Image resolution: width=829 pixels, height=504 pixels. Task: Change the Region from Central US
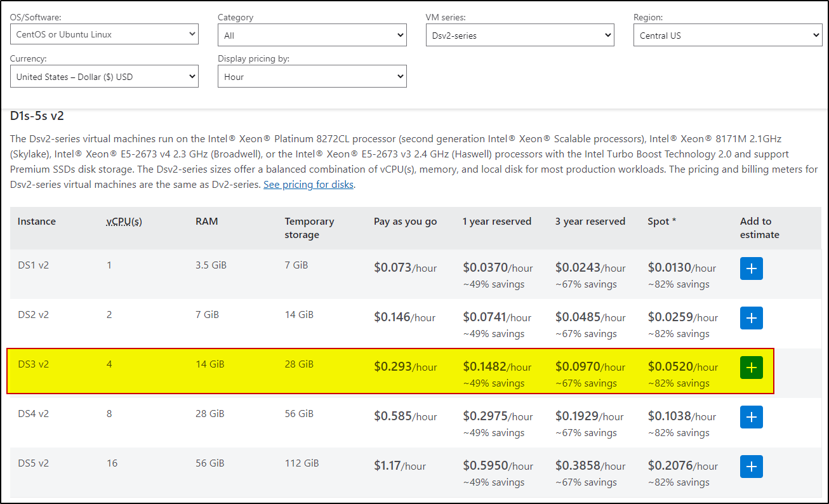tap(727, 36)
